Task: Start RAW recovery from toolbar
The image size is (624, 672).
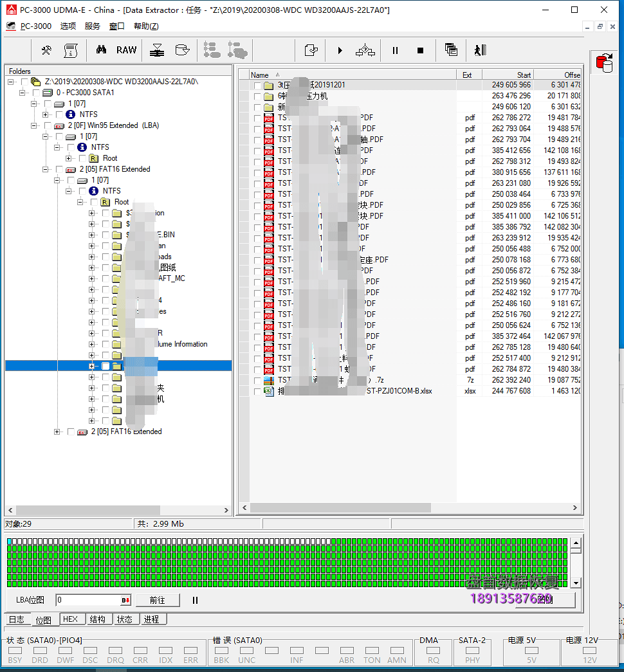Action: [127, 50]
